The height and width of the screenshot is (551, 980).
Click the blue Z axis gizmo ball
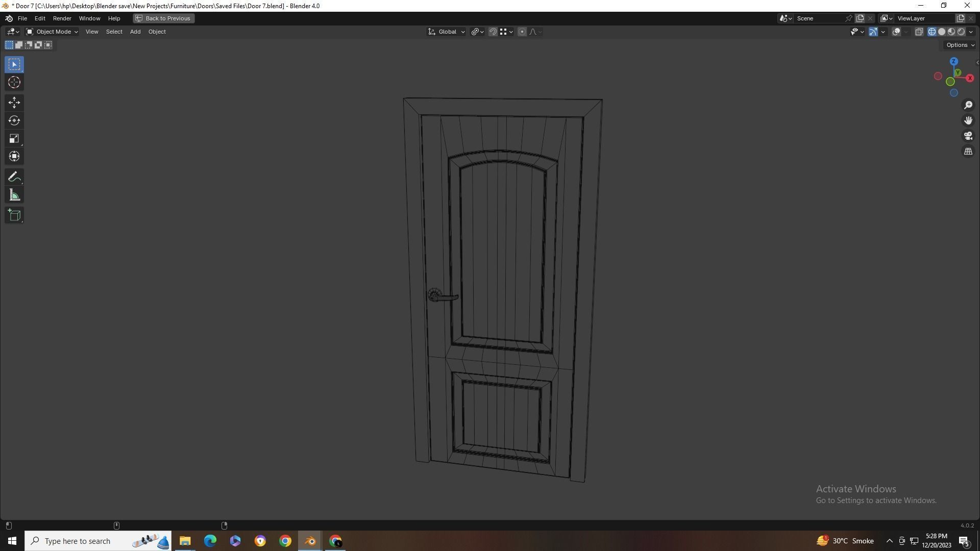tap(953, 61)
